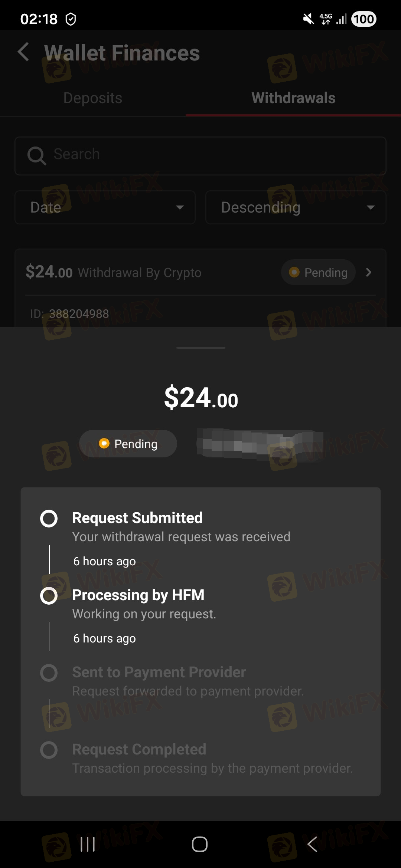The image size is (401, 868).
Task: Switch to the Deposits tab
Action: pyautogui.click(x=93, y=98)
